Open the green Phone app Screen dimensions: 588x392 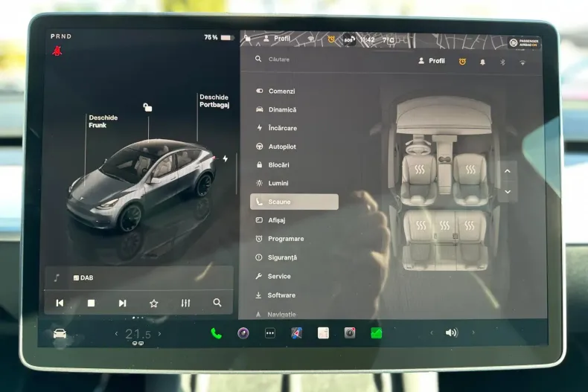pos(217,332)
